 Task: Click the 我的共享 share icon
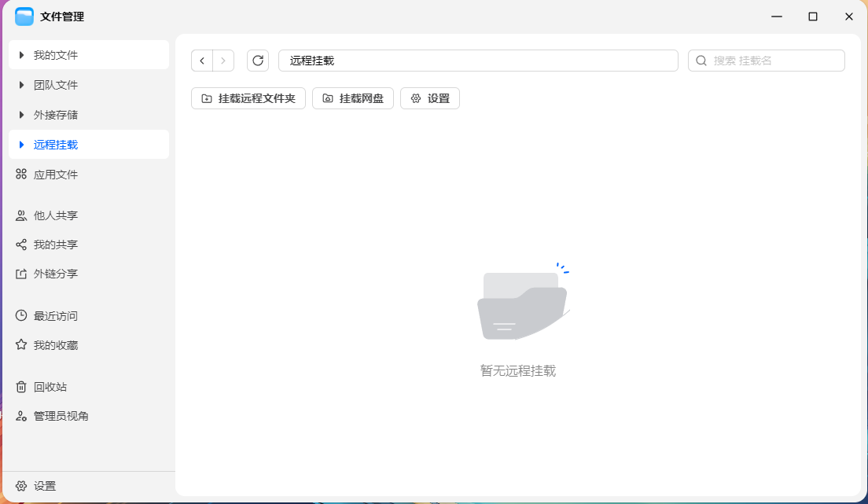pyautogui.click(x=21, y=245)
